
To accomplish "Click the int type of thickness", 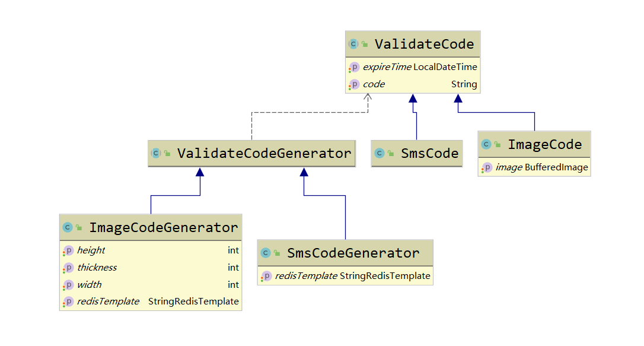I will (233, 268).
